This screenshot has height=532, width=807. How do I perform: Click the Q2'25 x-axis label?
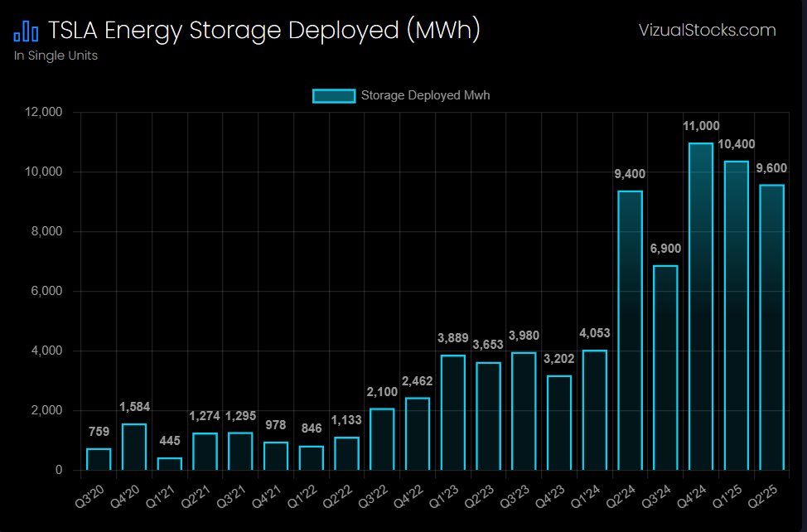(x=763, y=496)
